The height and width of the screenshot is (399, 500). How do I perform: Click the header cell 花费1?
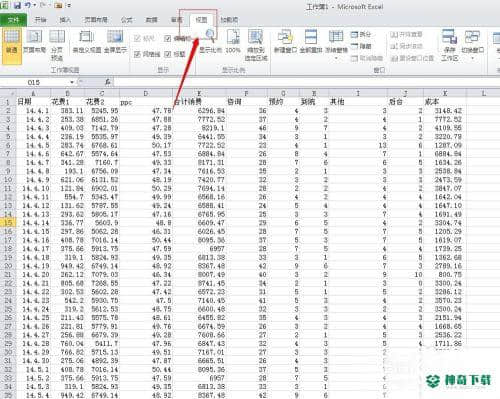(x=67, y=102)
